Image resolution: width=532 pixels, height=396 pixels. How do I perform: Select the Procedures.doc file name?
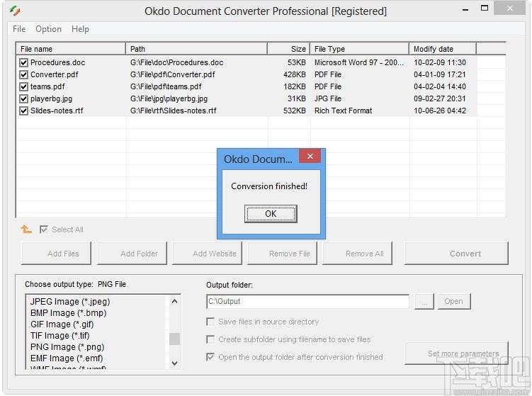click(57, 62)
